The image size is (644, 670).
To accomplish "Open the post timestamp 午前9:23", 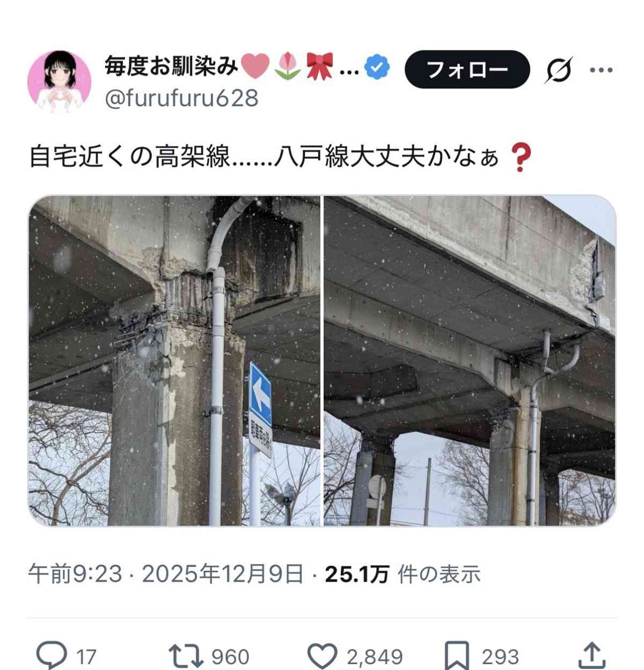I will (x=76, y=574).
